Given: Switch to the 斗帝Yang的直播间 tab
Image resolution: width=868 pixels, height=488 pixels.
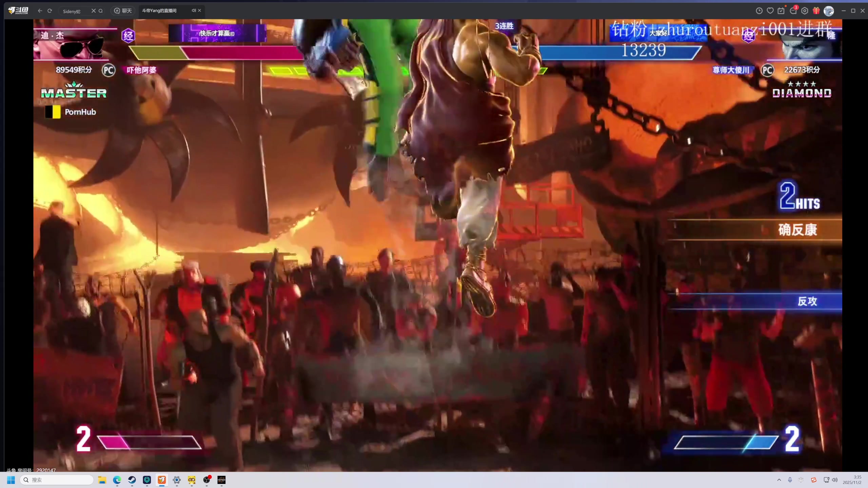Looking at the screenshot, I should [159, 11].
